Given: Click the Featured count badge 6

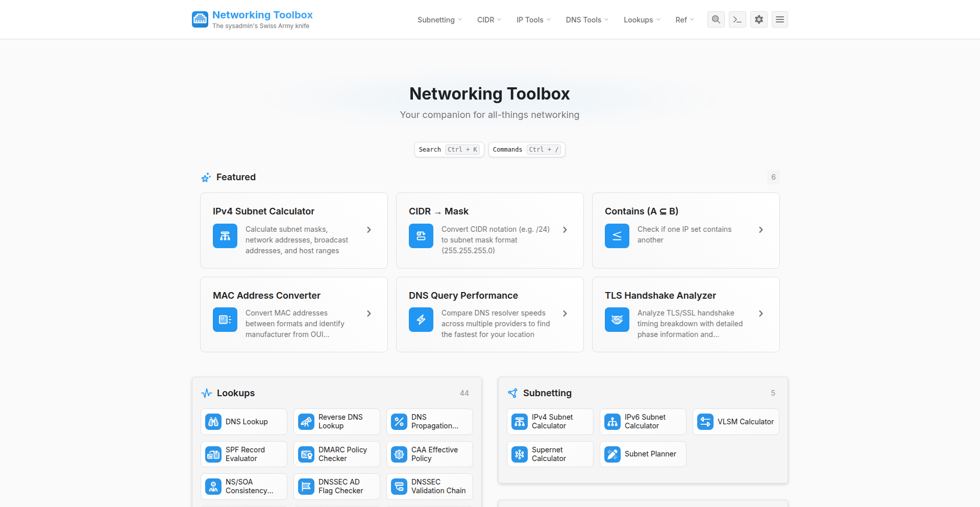Looking at the screenshot, I should click(773, 177).
